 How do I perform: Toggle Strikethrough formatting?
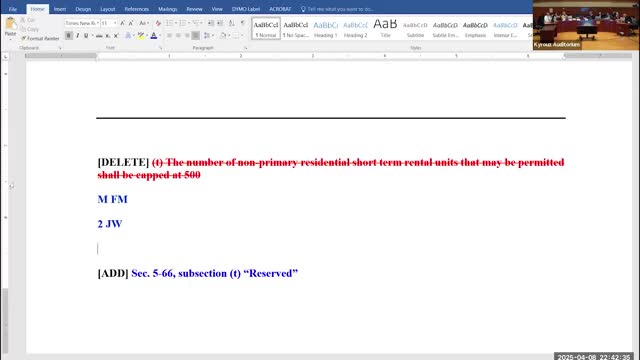click(x=99, y=36)
